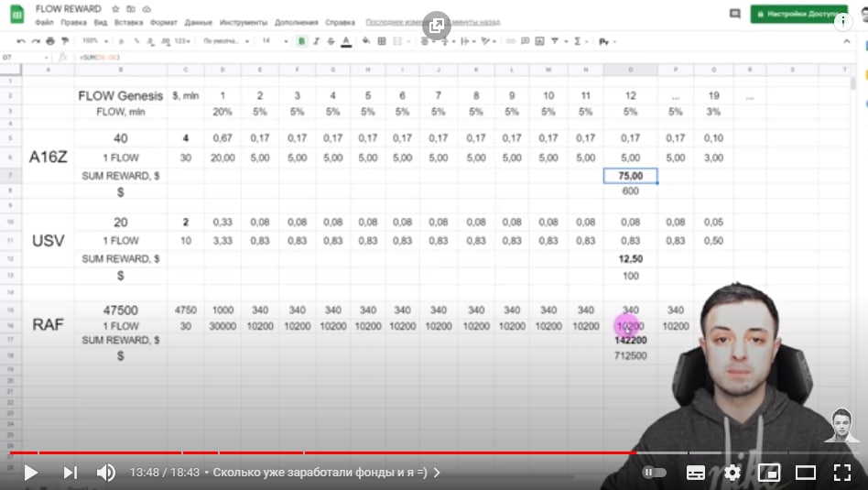Toggle subtitles on the video

coord(695,473)
